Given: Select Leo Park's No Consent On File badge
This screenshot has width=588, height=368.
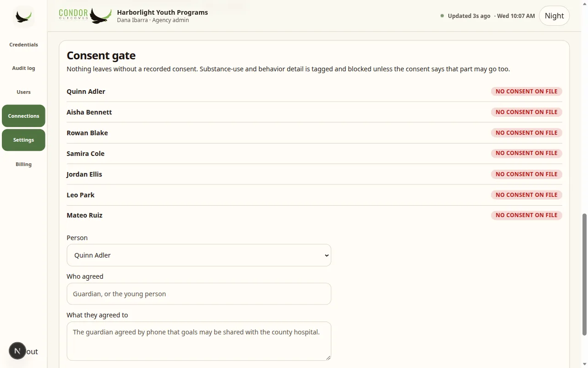Looking at the screenshot, I should (526, 195).
